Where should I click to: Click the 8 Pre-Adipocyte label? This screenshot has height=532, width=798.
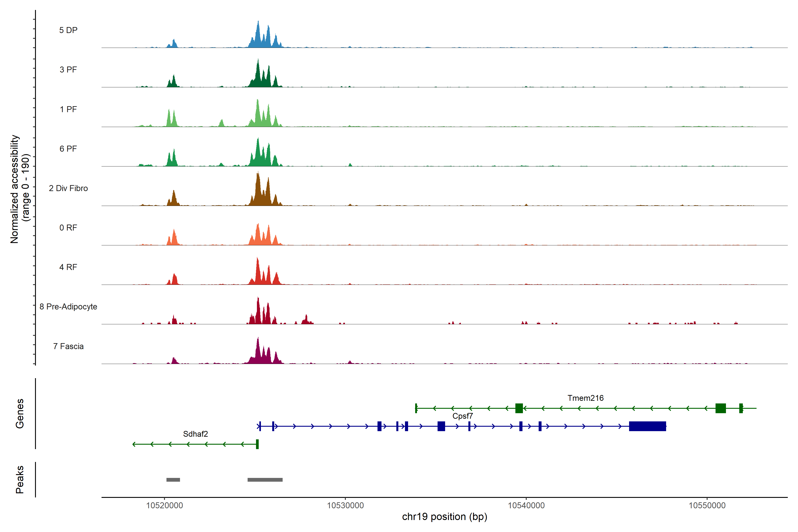[68, 307]
